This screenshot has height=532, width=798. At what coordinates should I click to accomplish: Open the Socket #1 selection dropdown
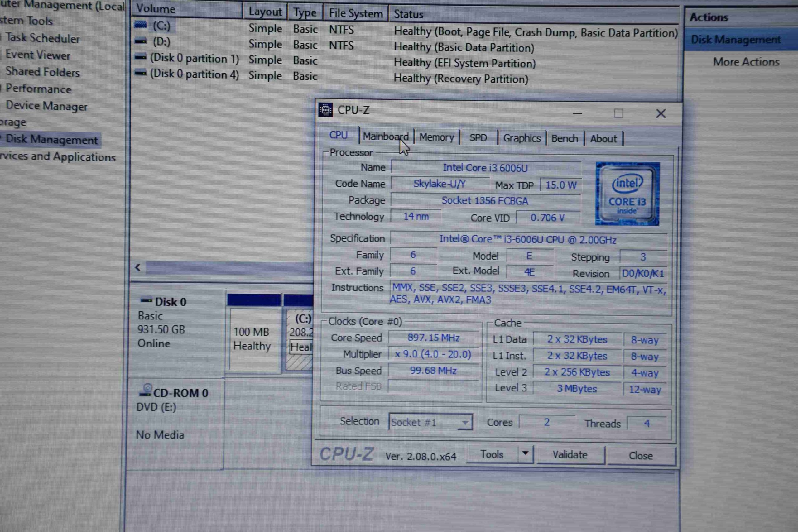pyautogui.click(x=430, y=422)
